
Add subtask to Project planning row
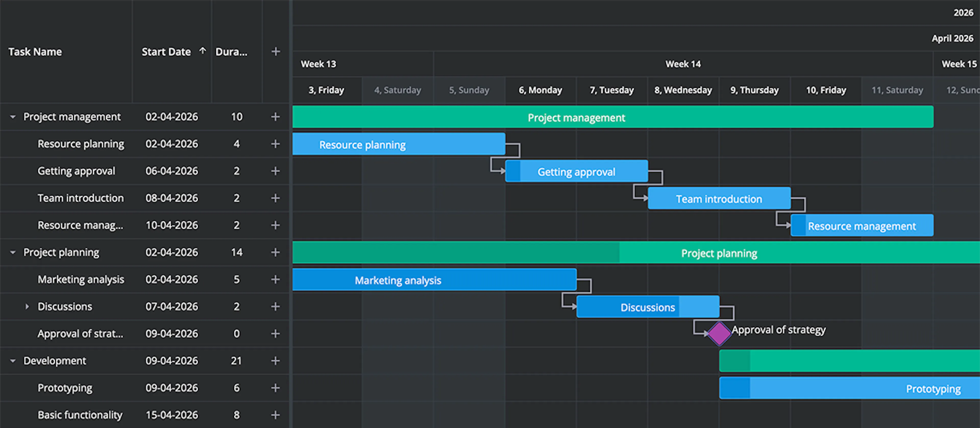tap(275, 252)
